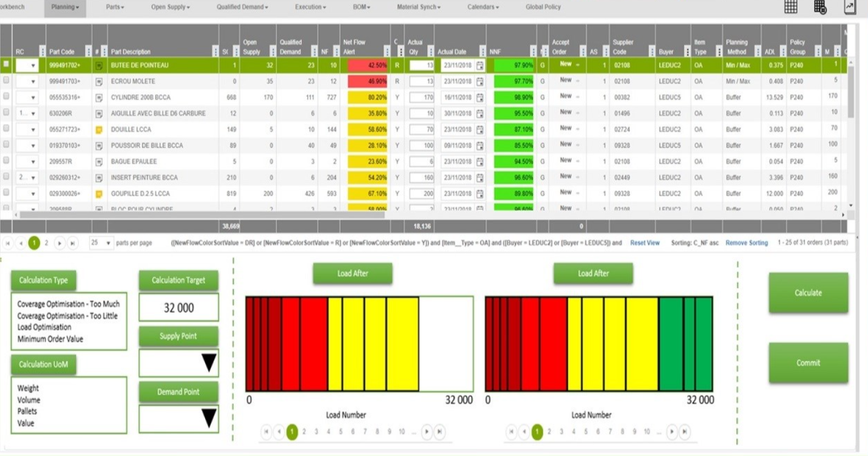
Task: Open the yellow note for GOUPILLE D.2.5 LCCA
Action: (99, 194)
